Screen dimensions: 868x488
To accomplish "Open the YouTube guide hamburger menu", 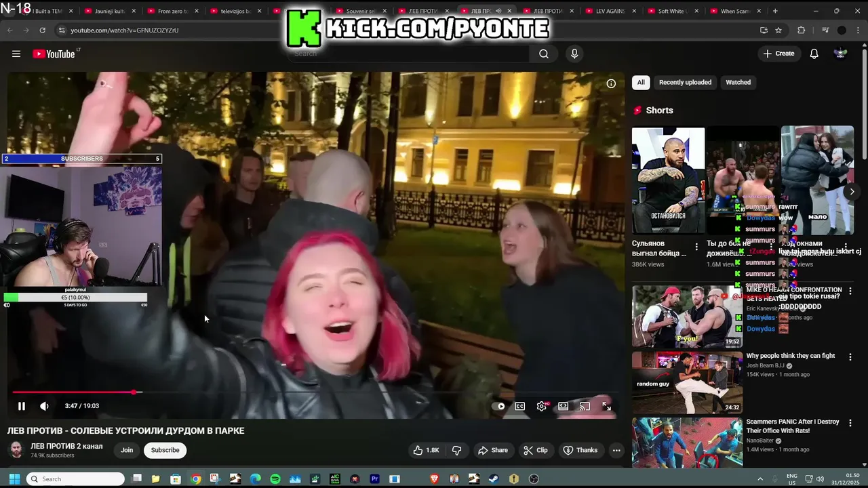I will pos(16,54).
